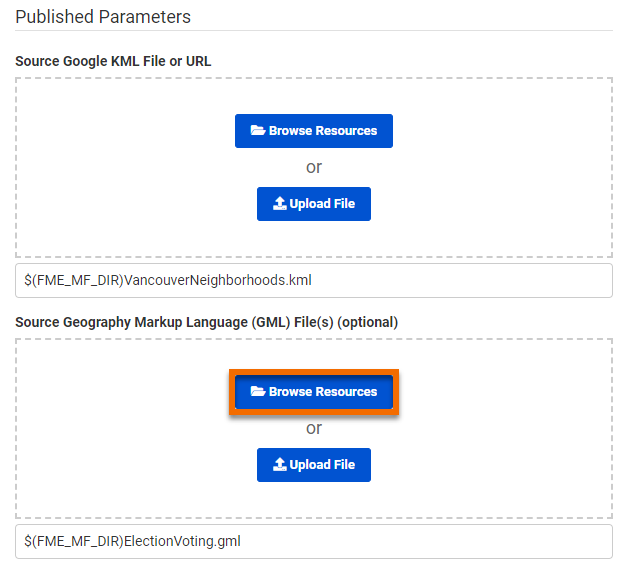Browse Resources for the GML source files
The height and width of the screenshot is (580, 628).
point(314,392)
